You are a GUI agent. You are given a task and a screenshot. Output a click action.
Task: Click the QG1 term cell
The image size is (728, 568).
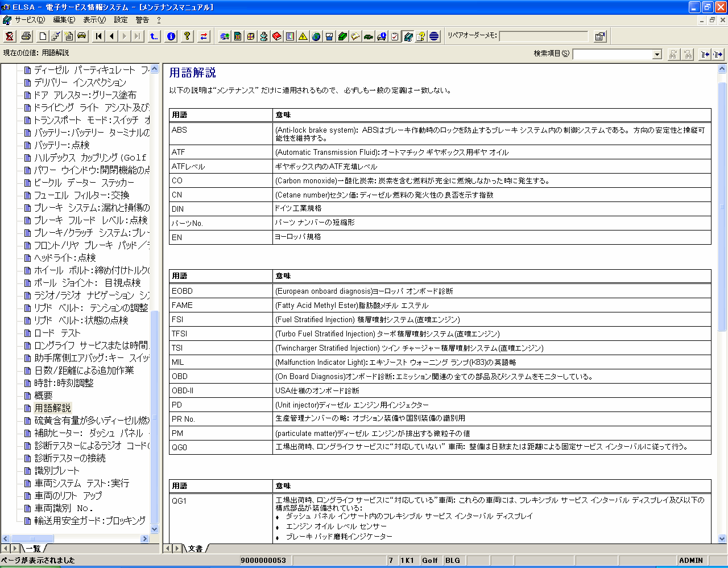click(x=221, y=518)
